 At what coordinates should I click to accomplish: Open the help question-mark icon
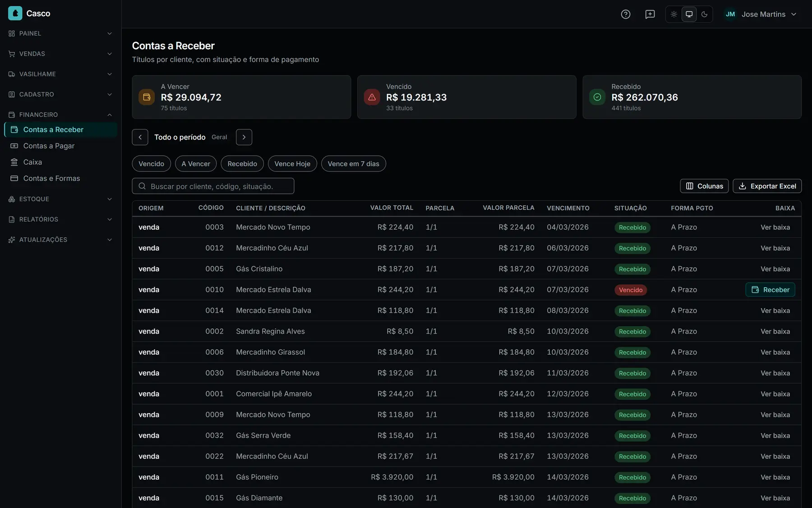tap(626, 14)
